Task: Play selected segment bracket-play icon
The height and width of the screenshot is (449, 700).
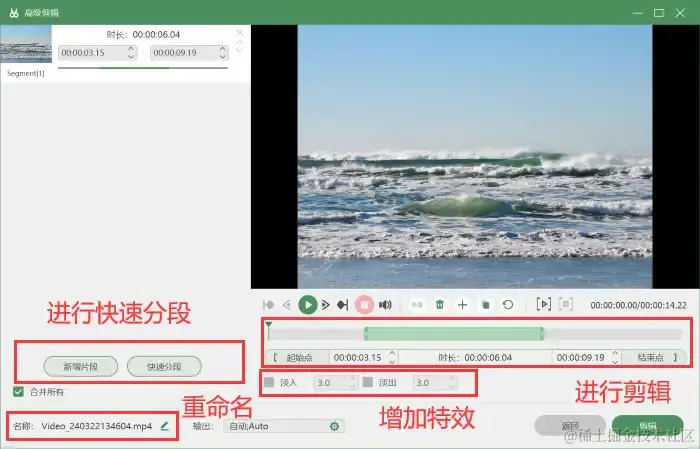Action: [x=543, y=304]
